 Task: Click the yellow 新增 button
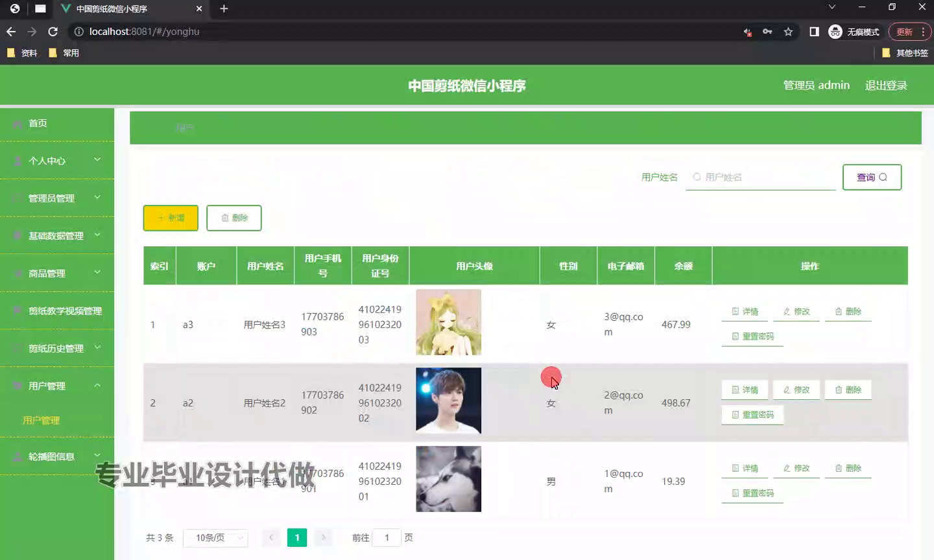tap(171, 218)
